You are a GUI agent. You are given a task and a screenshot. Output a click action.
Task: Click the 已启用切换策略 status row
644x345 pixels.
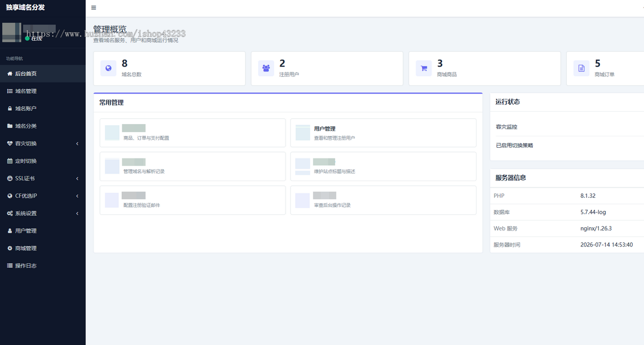(x=567, y=145)
